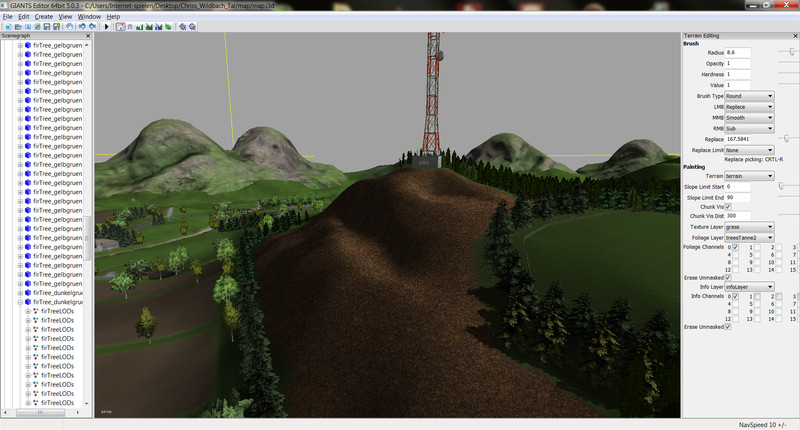The image size is (800, 430).
Task: Open the Help menu
Action: (113, 17)
